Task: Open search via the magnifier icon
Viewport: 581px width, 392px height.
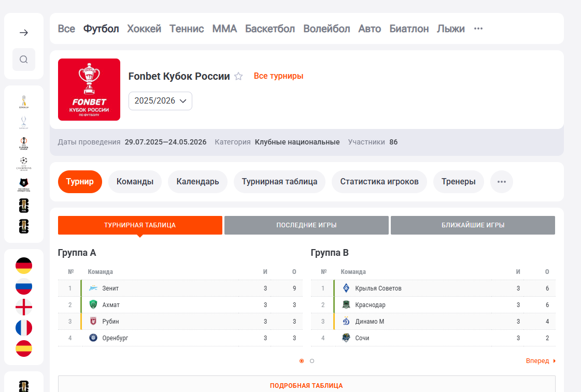Action: pyautogui.click(x=24, y=60)
